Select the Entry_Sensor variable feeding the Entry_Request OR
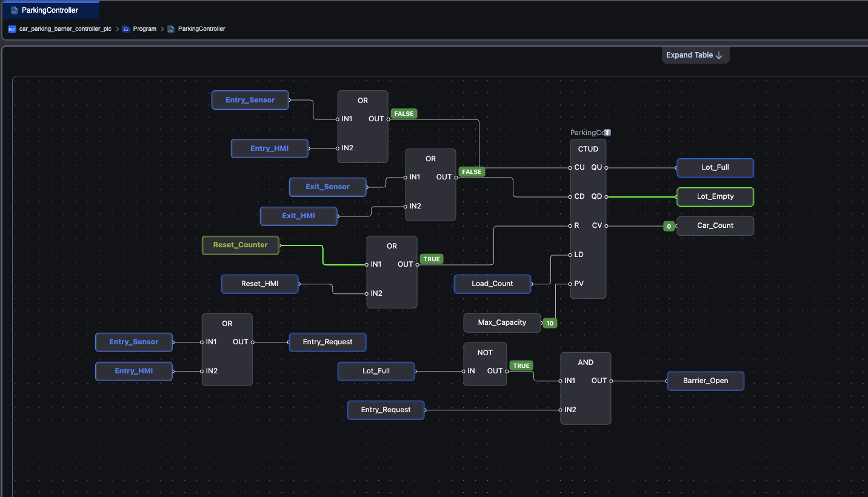This screenshot has height=497, width=868. pyautogui.click(x=134, y=342)
